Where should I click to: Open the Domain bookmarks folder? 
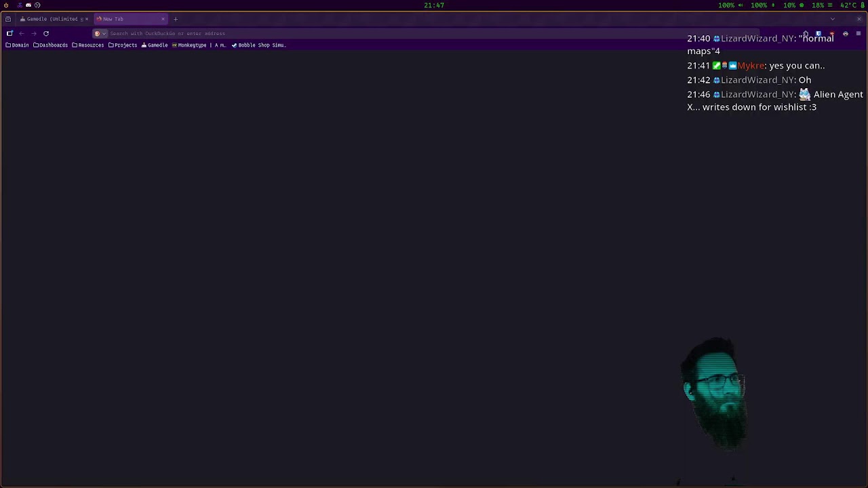17,45
